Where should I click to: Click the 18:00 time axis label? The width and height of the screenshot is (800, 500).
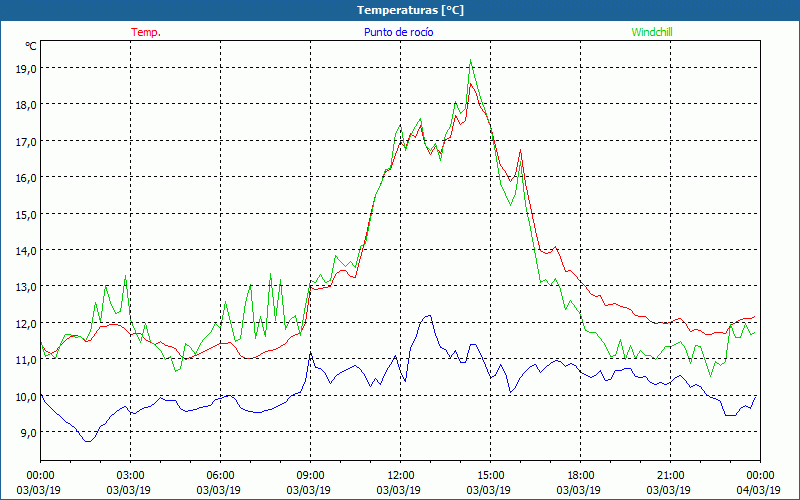581,476
